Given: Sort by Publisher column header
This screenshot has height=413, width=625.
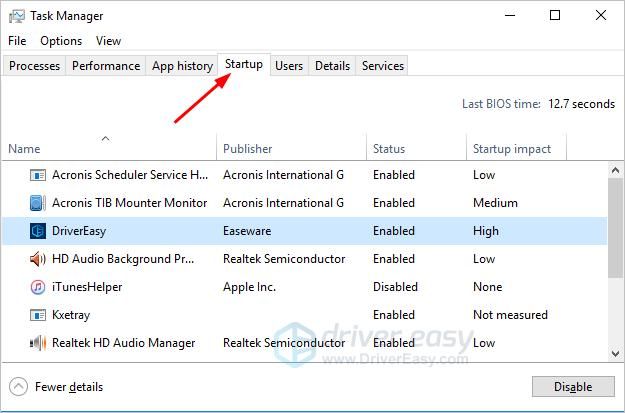Looking at the screenshot, I should click(x=247, y=149).
